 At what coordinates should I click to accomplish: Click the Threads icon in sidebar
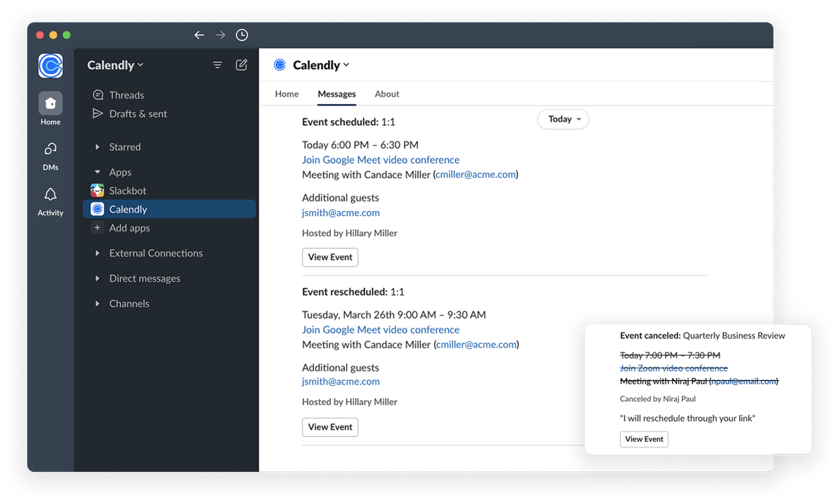pyautogui.click(x=98, y=95)
